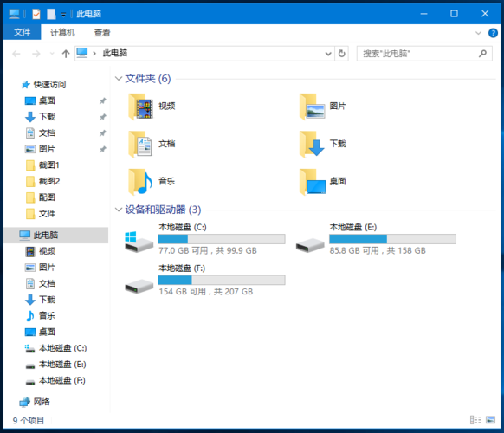This screenshot has height=433, width=504.
Task: Select 图片 under Quick Access
Action: (41, 149)
